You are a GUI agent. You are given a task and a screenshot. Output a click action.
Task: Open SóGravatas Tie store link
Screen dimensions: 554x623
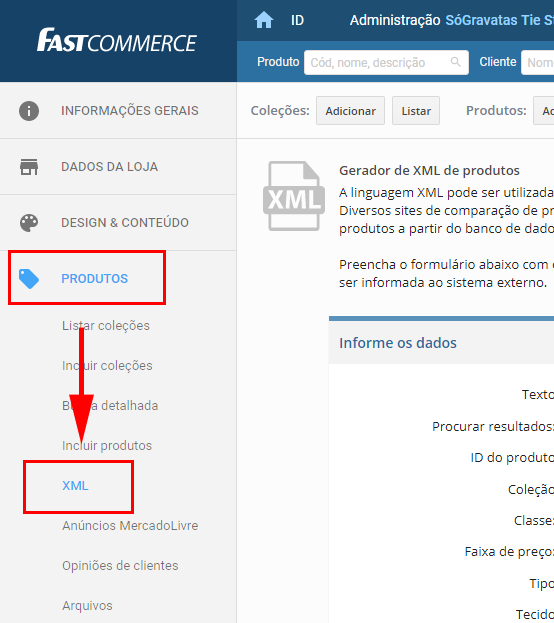(500, 20)
